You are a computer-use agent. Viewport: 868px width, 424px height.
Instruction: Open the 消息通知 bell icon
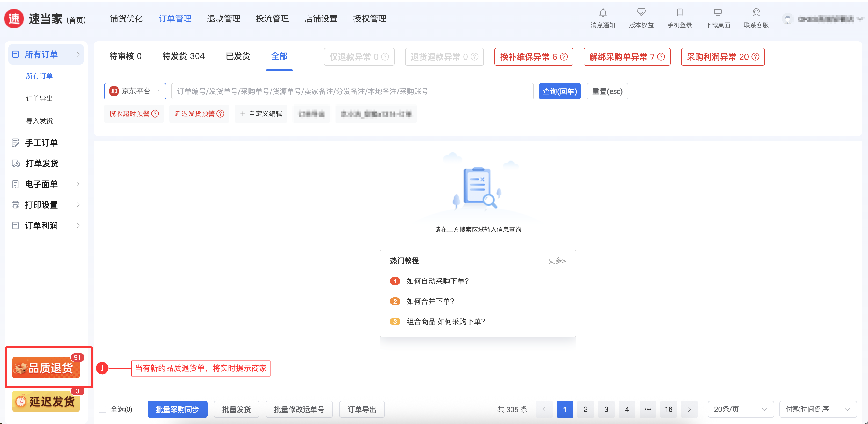pyautogui.click(x=603, y=13)
